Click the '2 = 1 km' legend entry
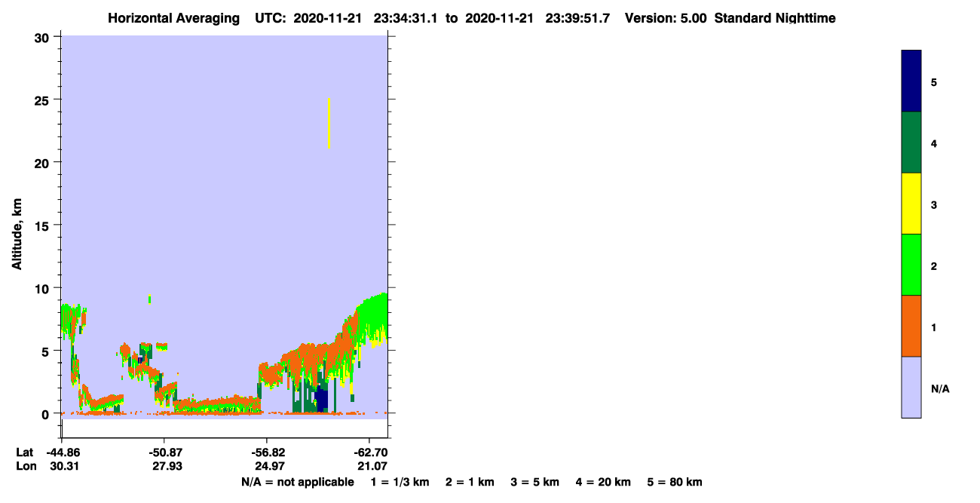The image size is (980, 503). pyautogui.click(x=470, y=482)
